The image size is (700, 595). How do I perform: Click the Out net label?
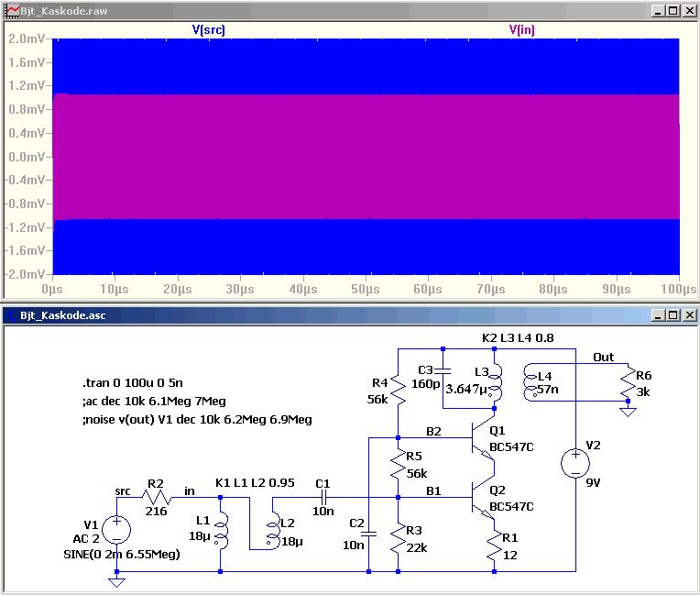click(603, 357)
